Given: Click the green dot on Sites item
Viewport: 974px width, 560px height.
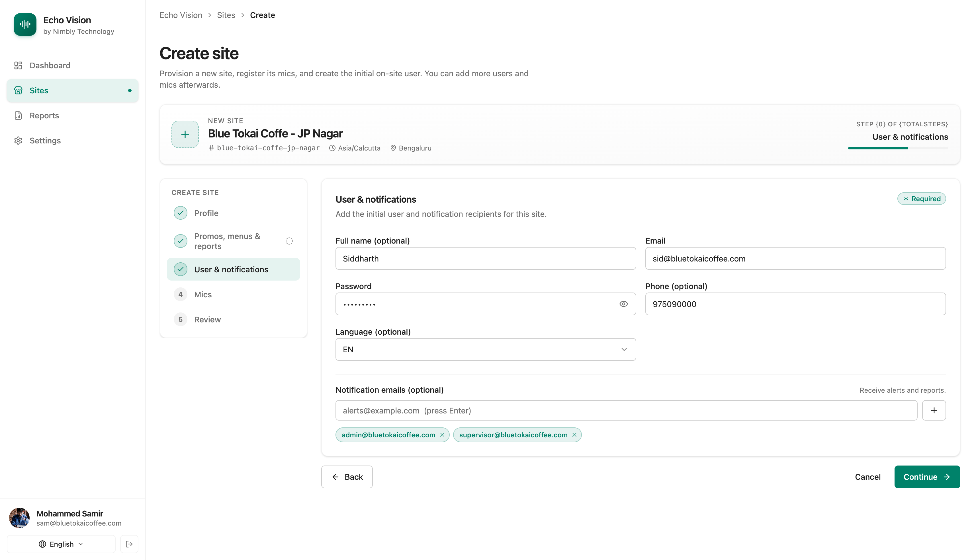Looking at the screenshot, I should (x=130, y=90).
